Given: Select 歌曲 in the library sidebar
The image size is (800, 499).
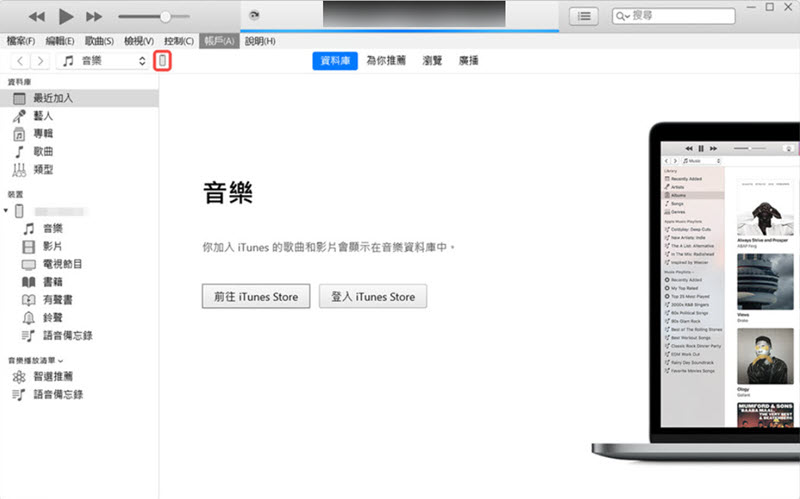Looking at the screenshot, I should point(79,152).
